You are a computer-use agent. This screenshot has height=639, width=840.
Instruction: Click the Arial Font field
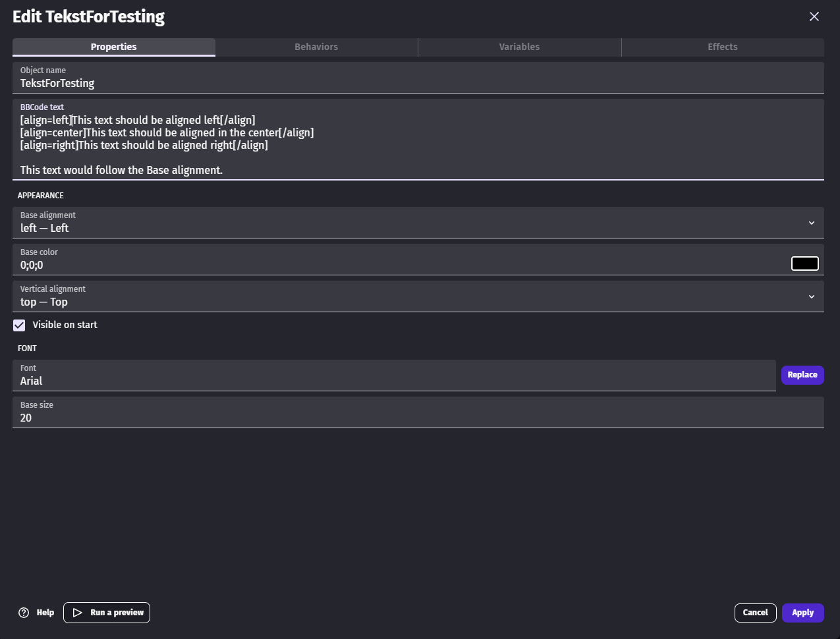coord(395,381)
